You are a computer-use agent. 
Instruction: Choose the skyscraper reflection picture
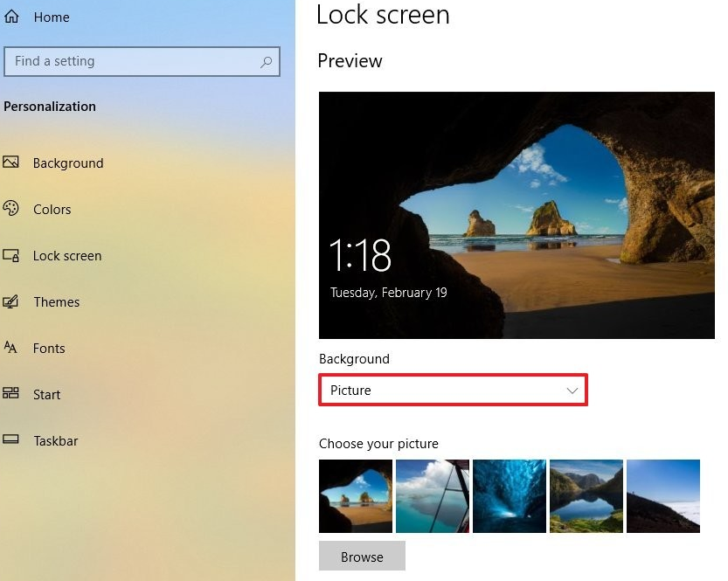432,495
